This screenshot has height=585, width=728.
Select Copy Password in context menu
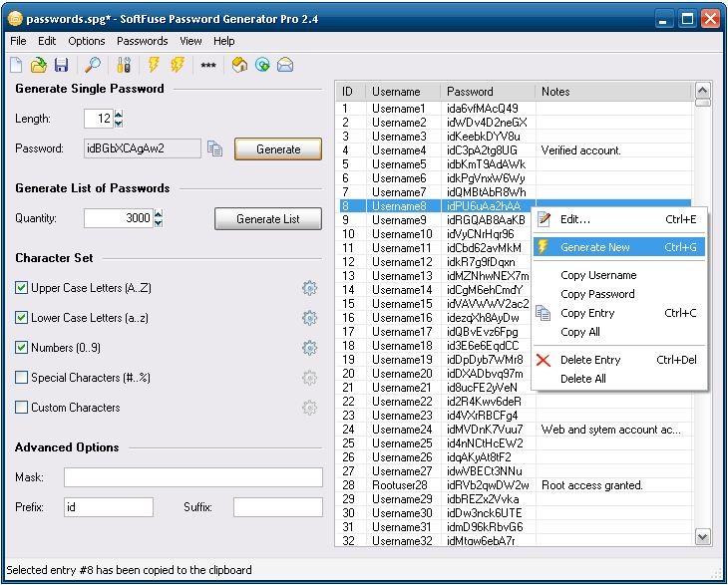619,294
